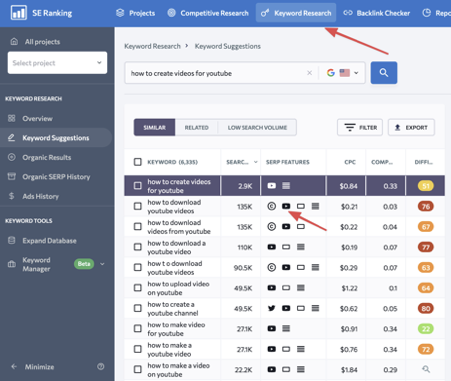The image size is (451, 381).
Task: Switch to the Similar tab
Action: [x=154, y=127]
